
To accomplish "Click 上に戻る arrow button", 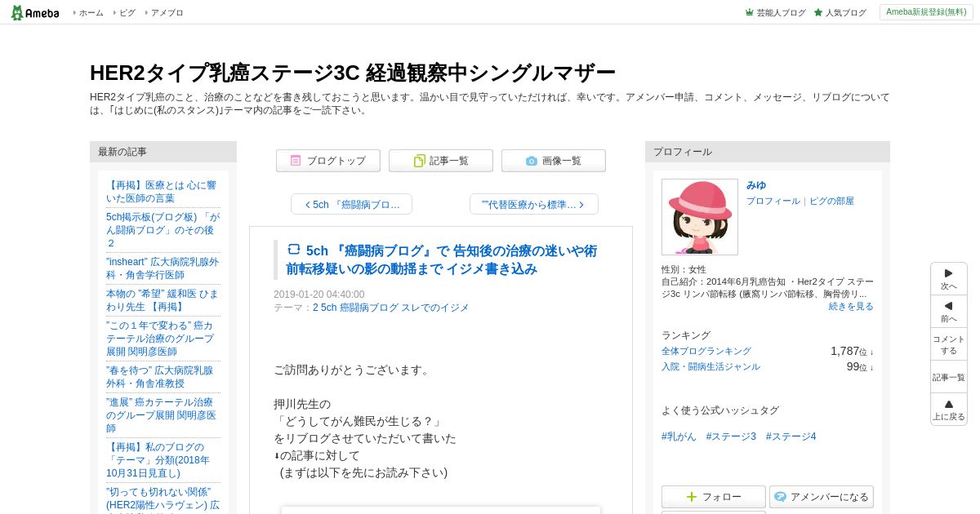I will point(949,410).
